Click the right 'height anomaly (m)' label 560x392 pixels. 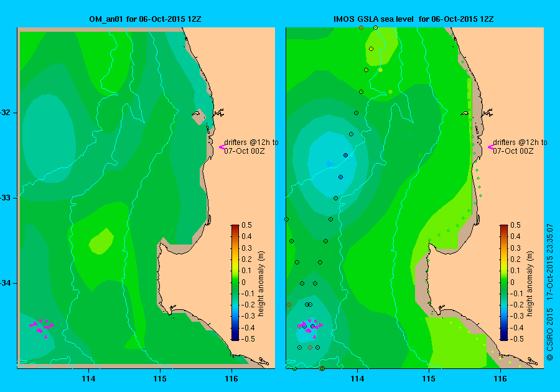tap(530, 284)
